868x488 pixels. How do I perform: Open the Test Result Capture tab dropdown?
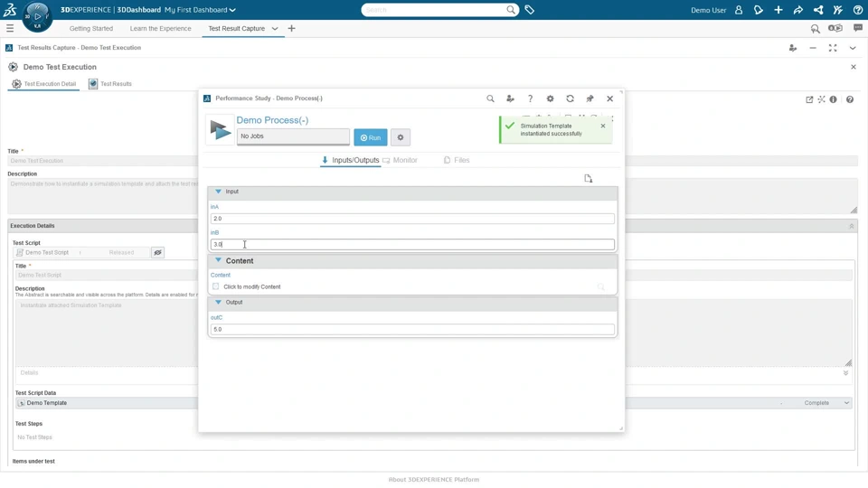275,28
